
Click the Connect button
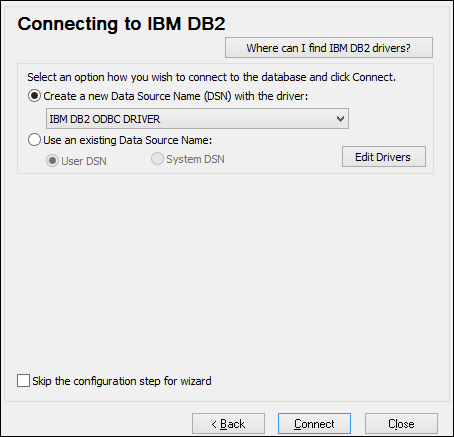tap(314, 424)
